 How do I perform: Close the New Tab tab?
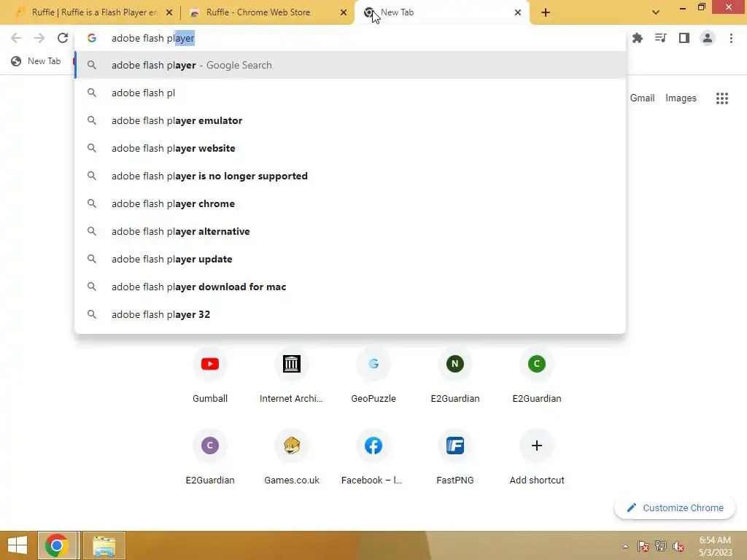coord(518,12)
